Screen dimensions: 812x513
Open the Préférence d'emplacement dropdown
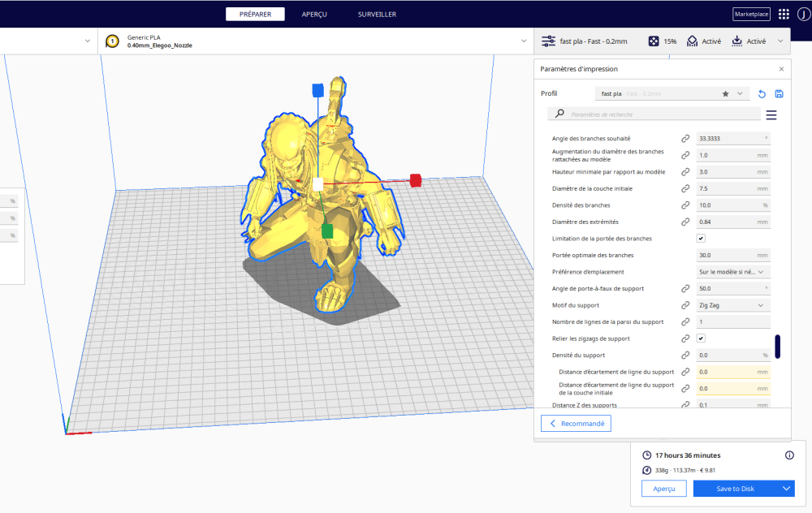click(733, 272)
